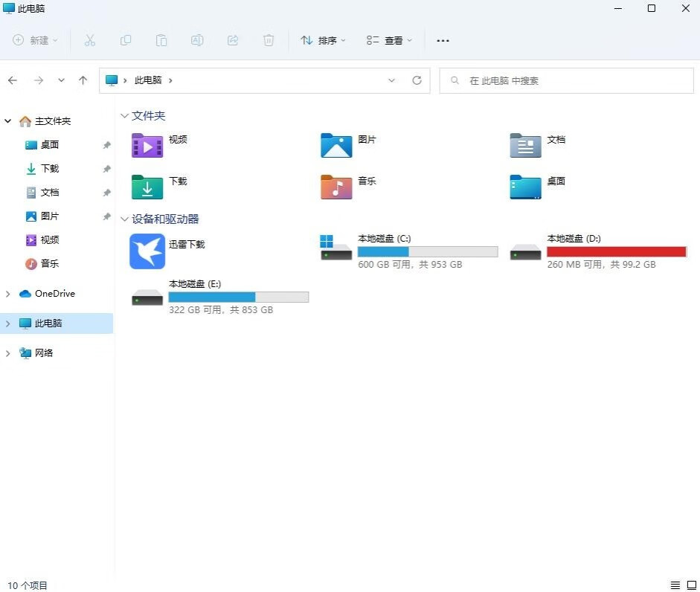Switch to details view icon in status bar
Viewport: 700px width, 592px height.
pos(675,585)
